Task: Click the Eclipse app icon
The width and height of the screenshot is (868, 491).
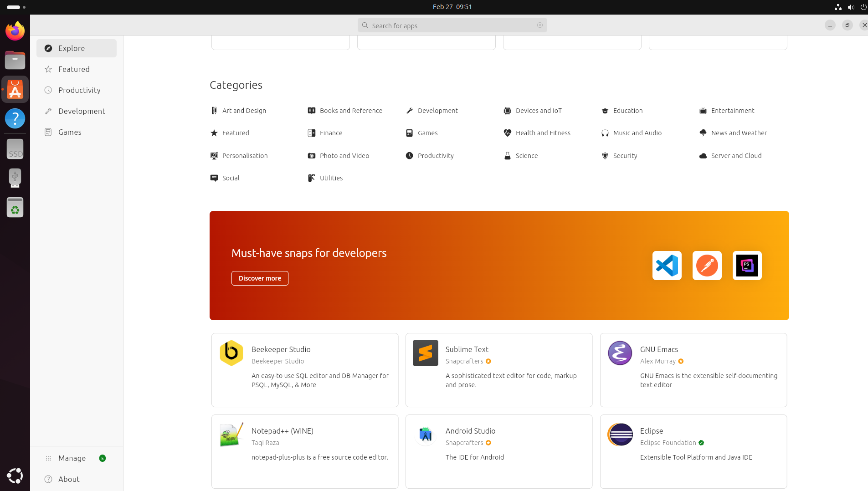Action: click(620, 435)
